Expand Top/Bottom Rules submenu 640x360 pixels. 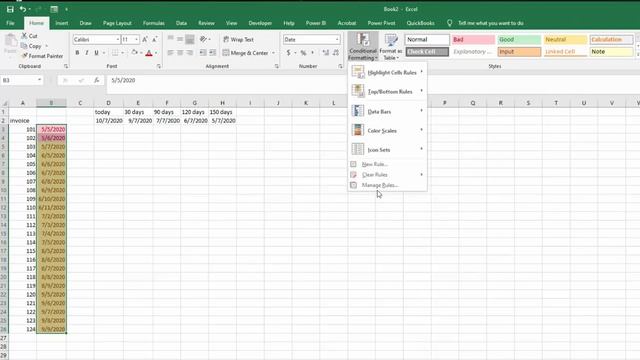[387, 91]
